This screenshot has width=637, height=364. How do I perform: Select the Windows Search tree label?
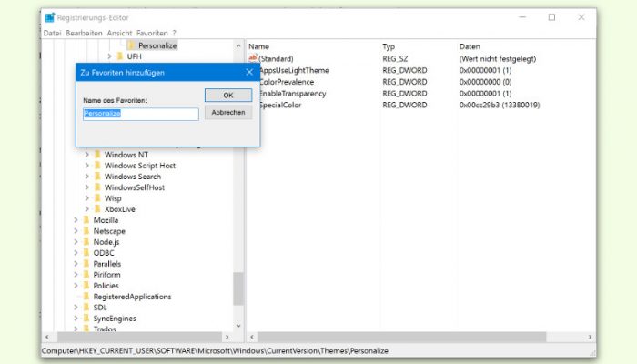click(133, 177)
